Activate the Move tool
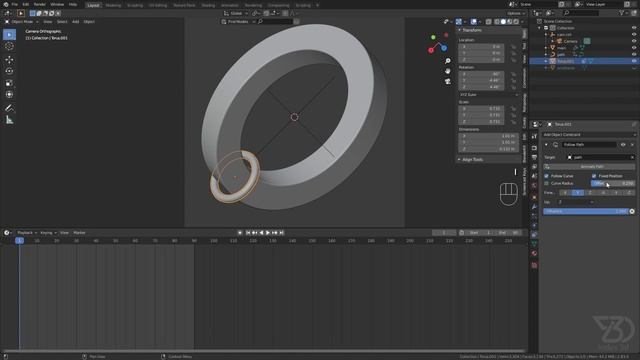This screenshot has height=360, width=640. click(x=9, y=60)
